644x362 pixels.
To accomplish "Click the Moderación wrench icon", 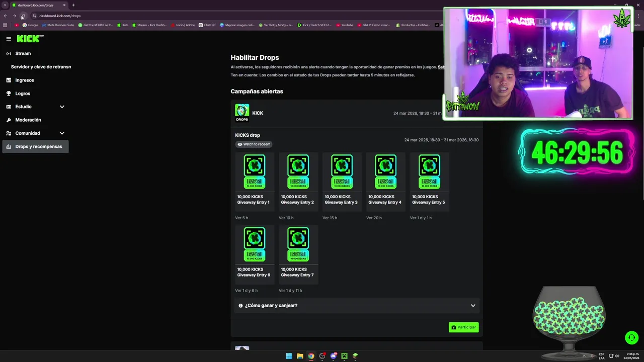I will tap(9, 120).
